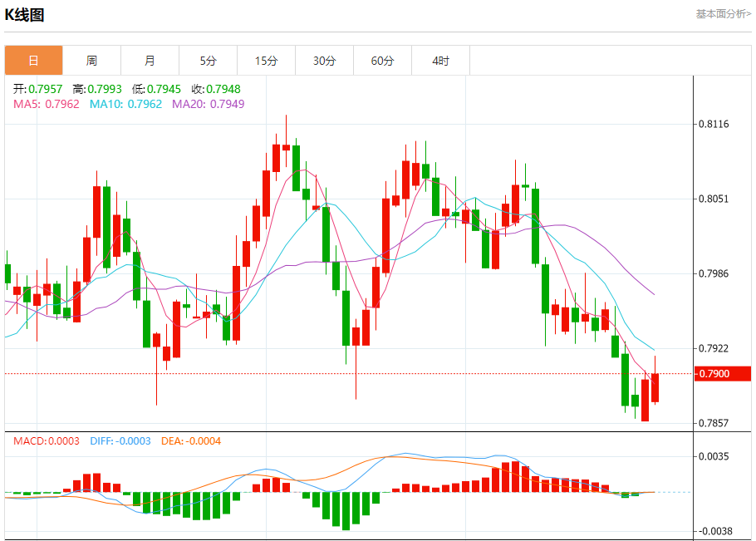The height and width of the screenshot is (541, 756).
Task: Click the DIFF -0.0003 value label
Action: [120, 441]
